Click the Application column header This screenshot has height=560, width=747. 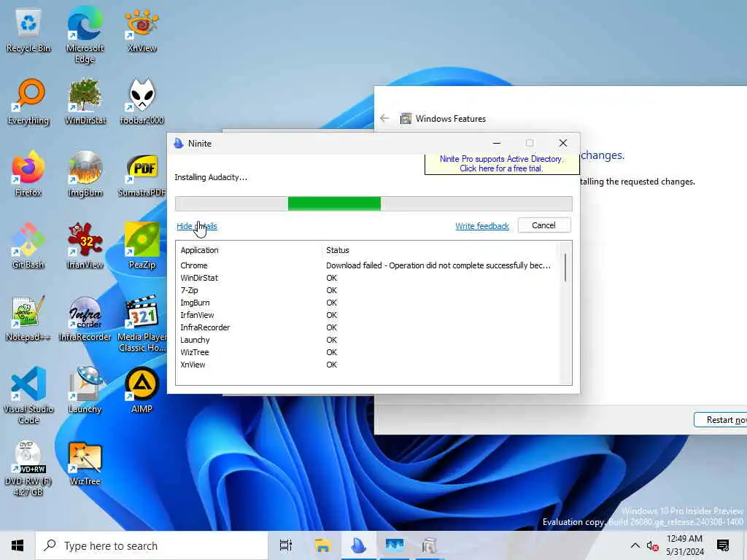[200, 250]
